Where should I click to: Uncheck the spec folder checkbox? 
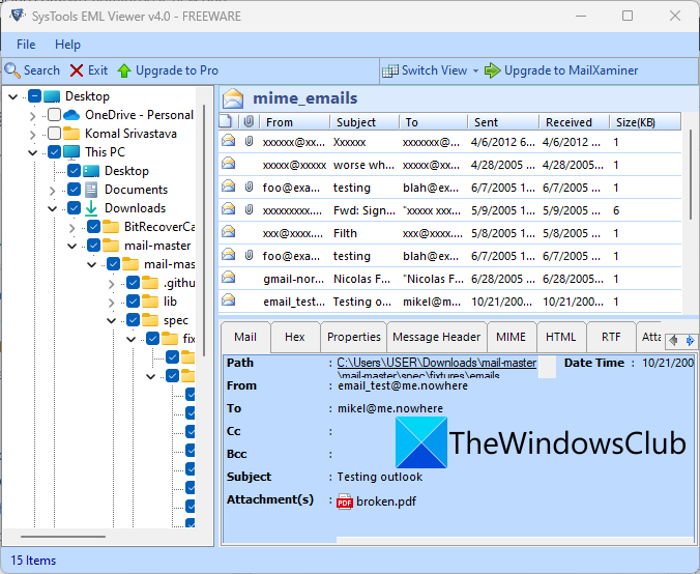pyautogui.click(x=133, y=320)
